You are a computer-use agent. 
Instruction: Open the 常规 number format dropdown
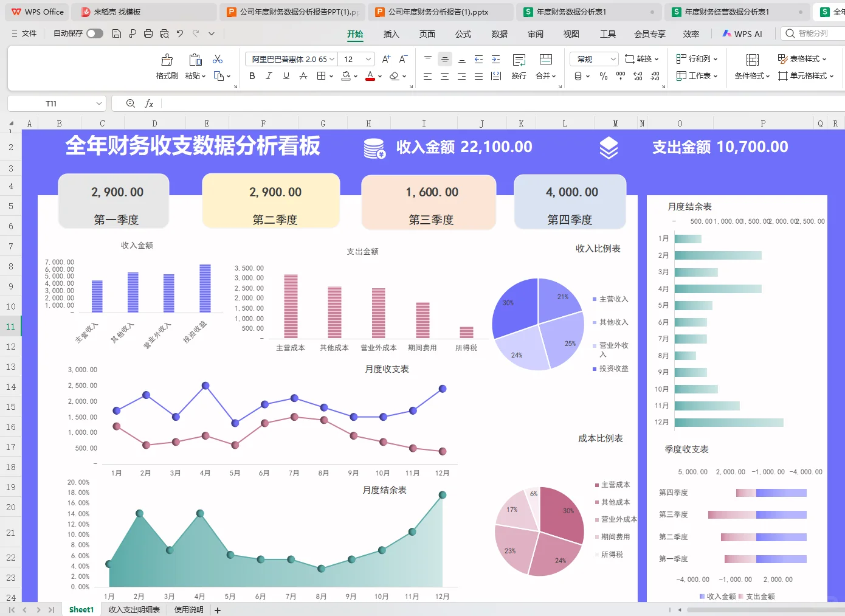pos(595,59)
